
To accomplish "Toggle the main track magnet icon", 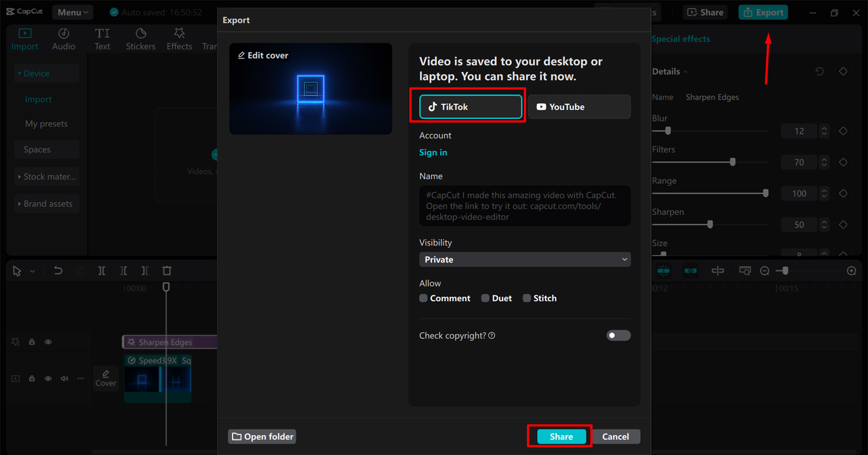I will tap(663, 271).
